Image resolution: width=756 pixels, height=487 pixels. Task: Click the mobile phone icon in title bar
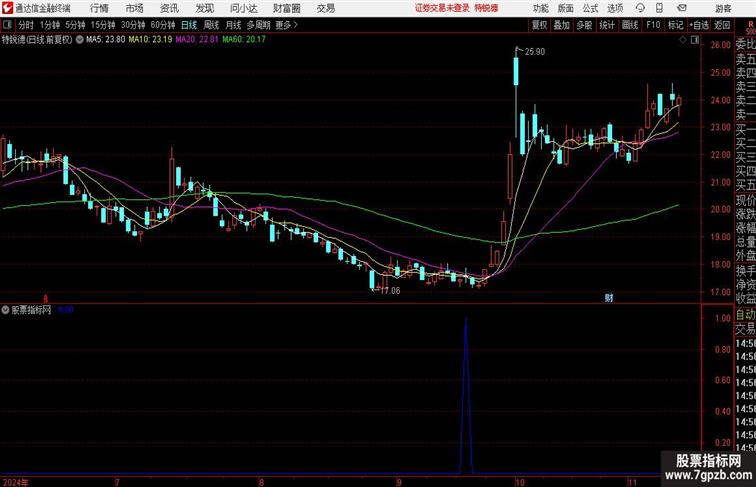[659, 8]
